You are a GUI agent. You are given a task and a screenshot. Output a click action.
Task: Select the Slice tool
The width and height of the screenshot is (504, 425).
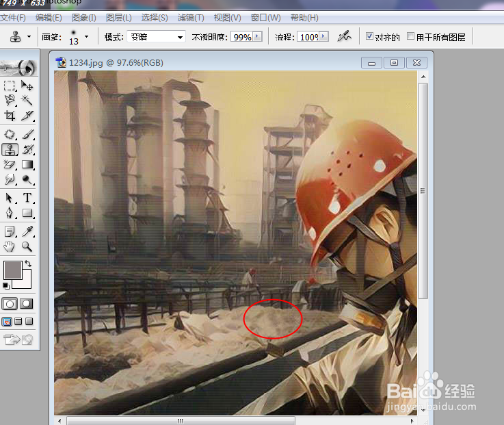click(27, 115)
